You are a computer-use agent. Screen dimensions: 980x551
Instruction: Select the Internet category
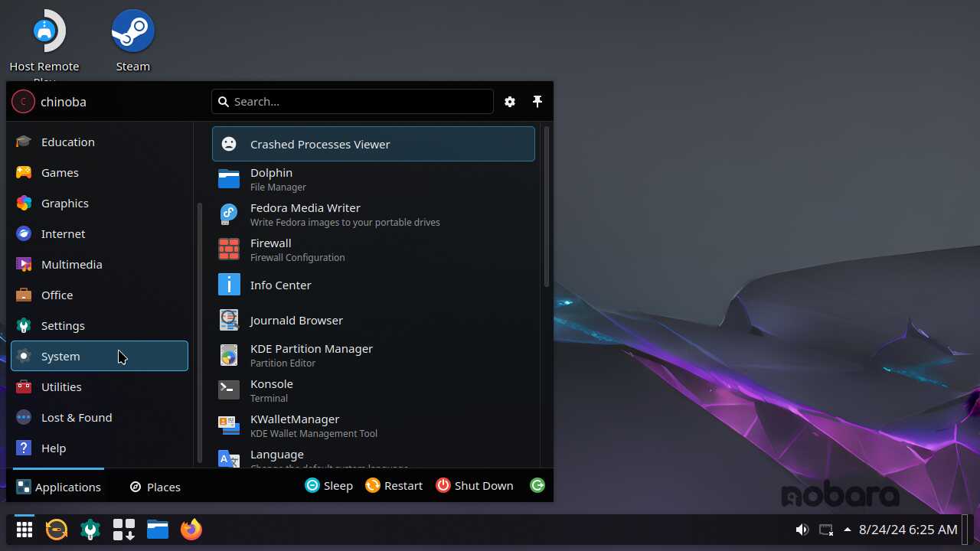click(x=100, y=233)
